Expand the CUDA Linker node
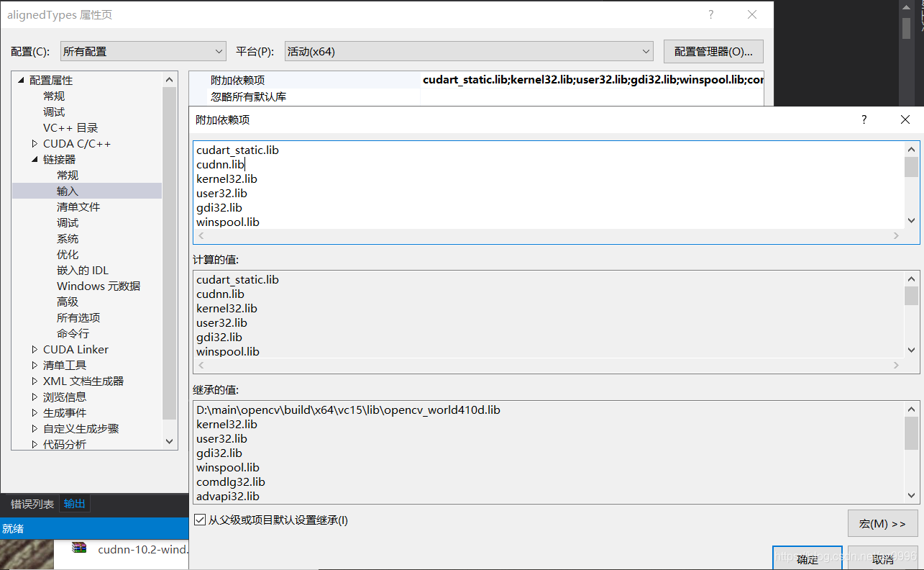Viewport: 924px width, 570px height. (x=35, y=349)
